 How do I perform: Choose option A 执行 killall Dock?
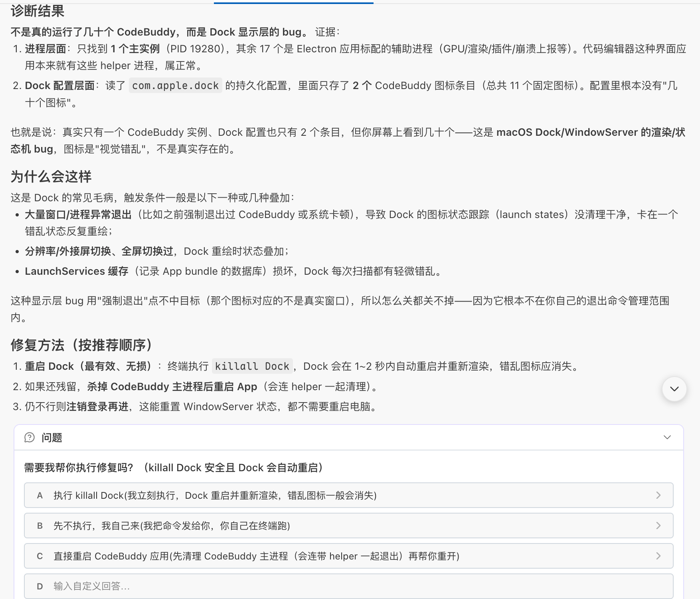[x=348, y=495]
